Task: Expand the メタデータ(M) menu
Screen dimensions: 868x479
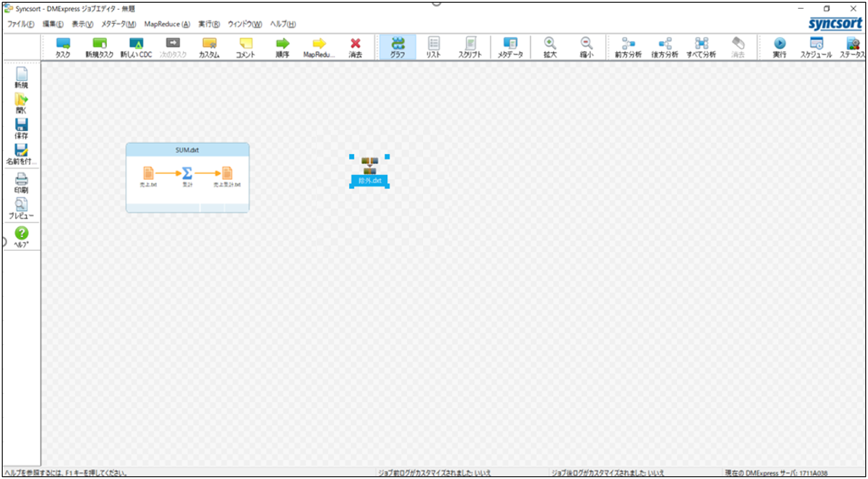Action: point(118,24)
